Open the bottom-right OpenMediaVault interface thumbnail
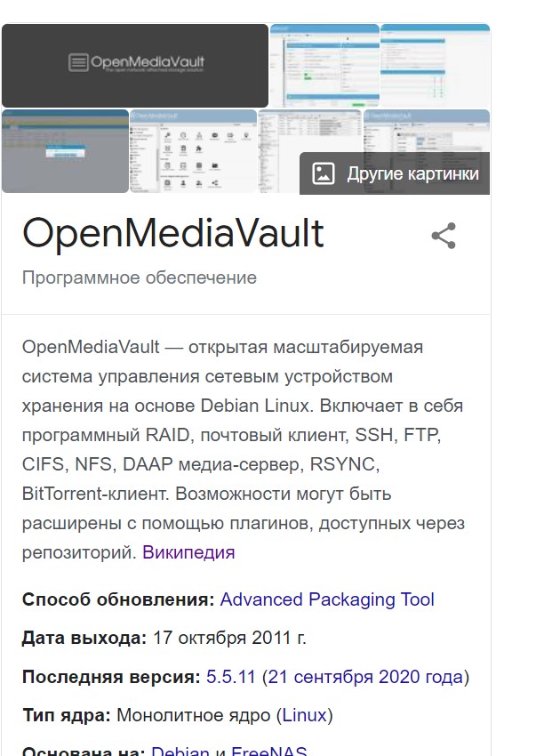The width and height of the screenshot is (544, 756). (x=427, y=131)
